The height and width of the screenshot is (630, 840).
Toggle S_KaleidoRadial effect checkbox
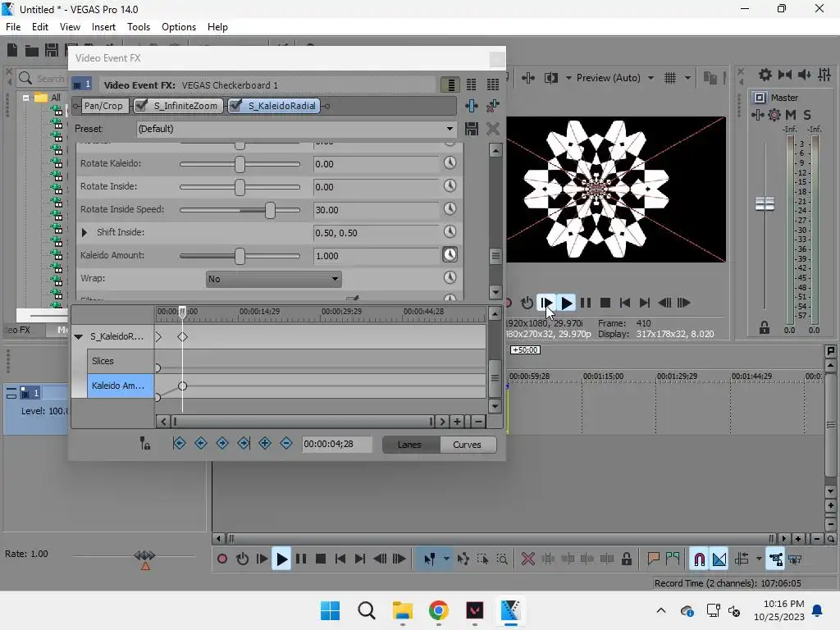[235, 106]
